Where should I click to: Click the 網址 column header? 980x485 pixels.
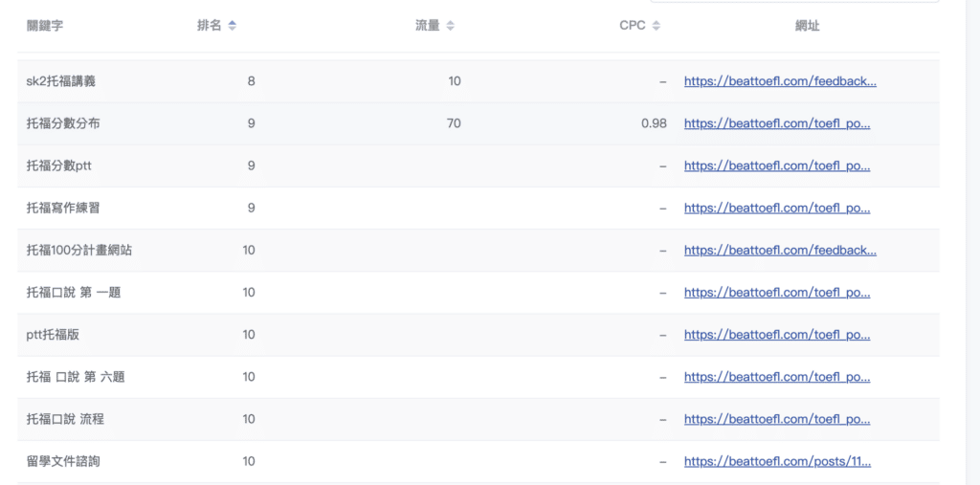tap(807, 26)
